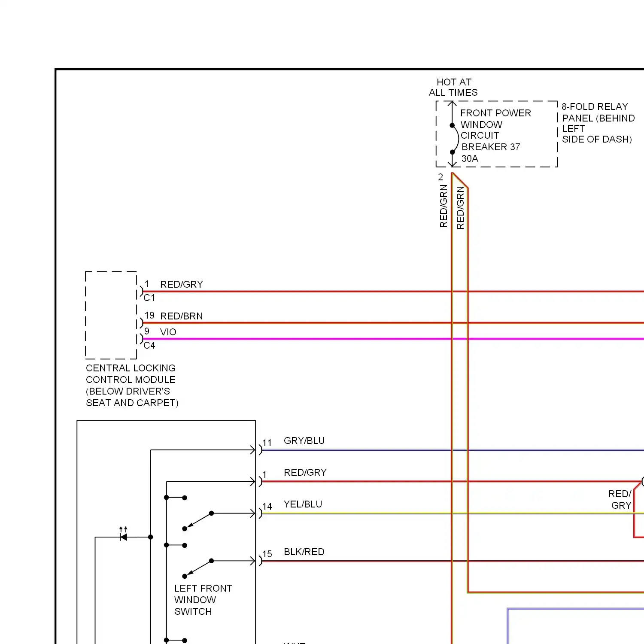The image size is (644, 644).
Task: Click pin number 2 below circuit breaker
Action: click(x=440, y=177)
